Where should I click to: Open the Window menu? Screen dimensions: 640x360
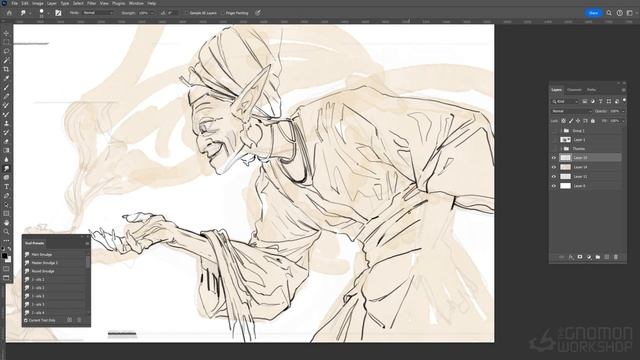point(136,3)
